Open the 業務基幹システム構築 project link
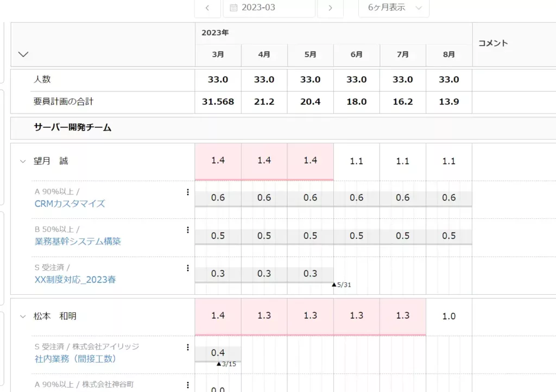 tap(78, 242)
